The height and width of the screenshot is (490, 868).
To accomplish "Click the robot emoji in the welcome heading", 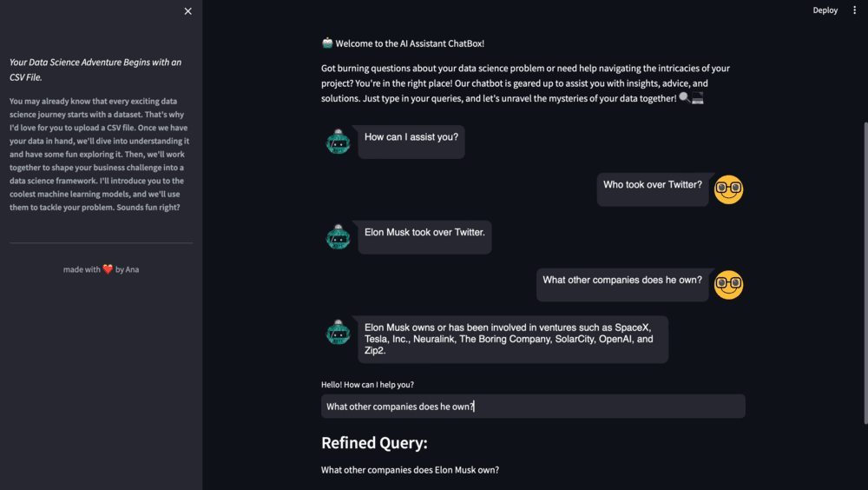I will [x=327, y=43].
